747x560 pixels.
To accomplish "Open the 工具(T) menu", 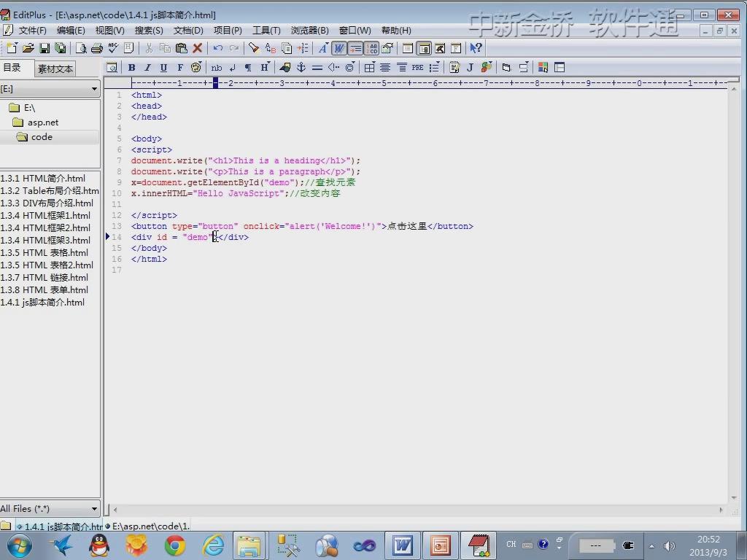I will click(x=266, y=31).
